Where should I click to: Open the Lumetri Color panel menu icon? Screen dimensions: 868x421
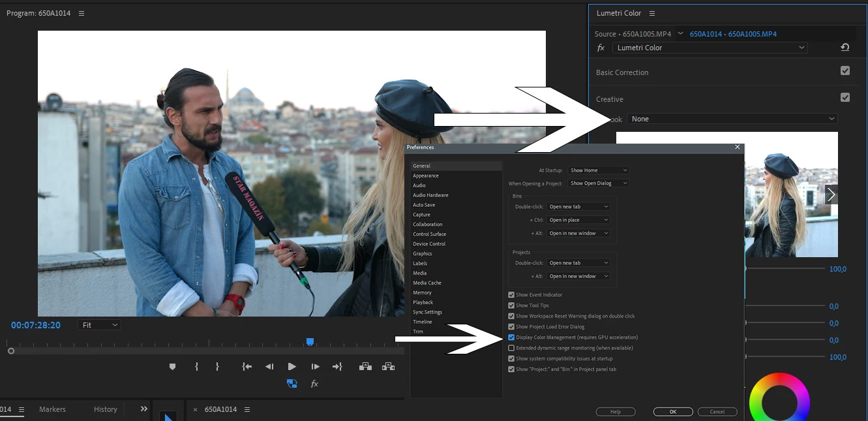pos(652,13)
